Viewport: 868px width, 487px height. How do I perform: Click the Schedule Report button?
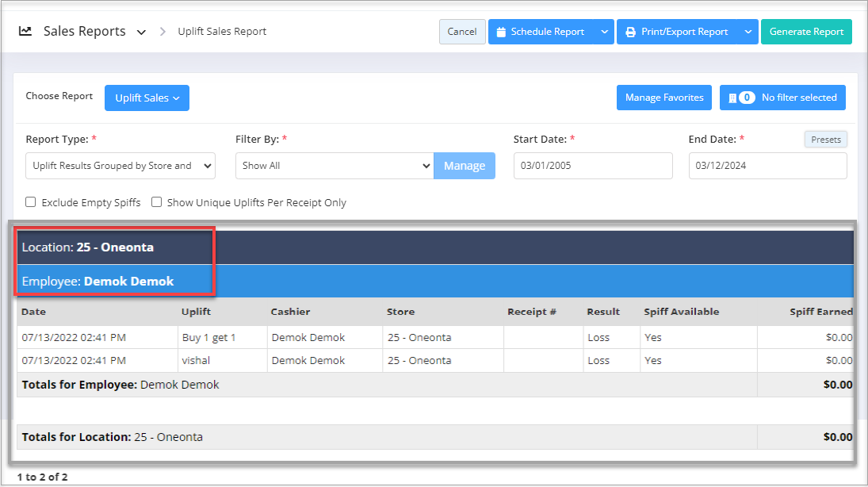(541, 32)
